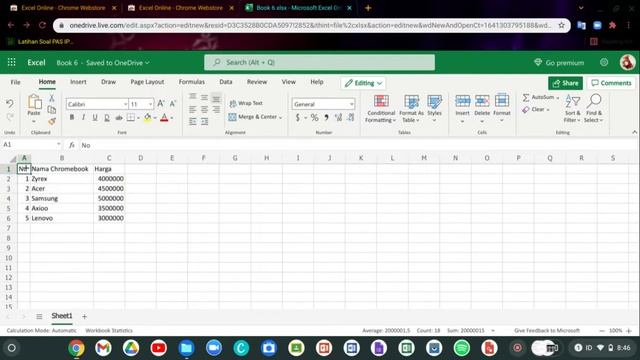Decrease font size with the smaller A icon

point(173,104)
